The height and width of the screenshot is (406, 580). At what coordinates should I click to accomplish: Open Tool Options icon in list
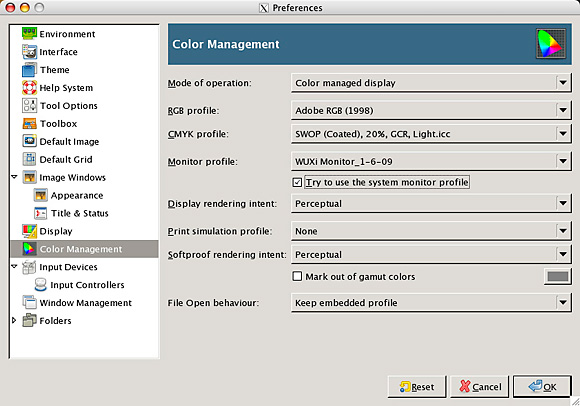pyautogui.click(x=29, y=105)
